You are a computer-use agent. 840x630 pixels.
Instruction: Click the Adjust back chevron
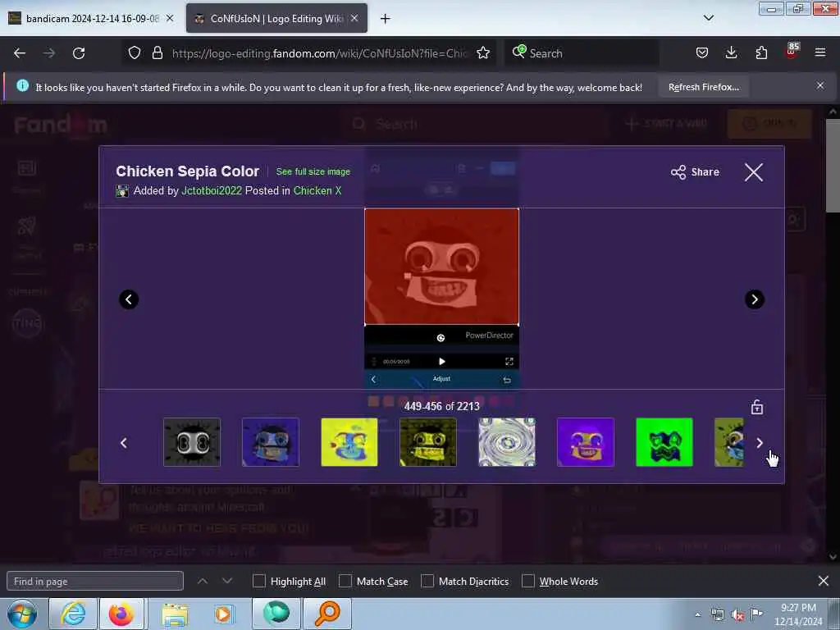[x=373, y=379]
